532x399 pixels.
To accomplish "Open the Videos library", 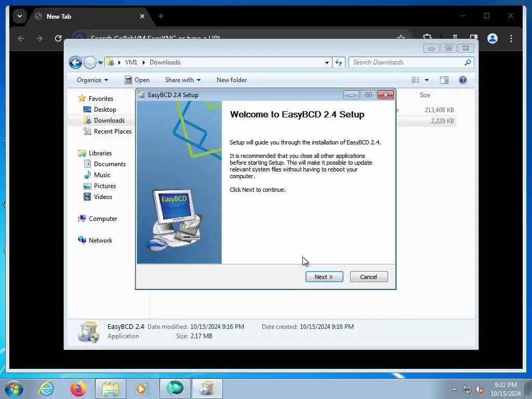I will coord(103,197).
